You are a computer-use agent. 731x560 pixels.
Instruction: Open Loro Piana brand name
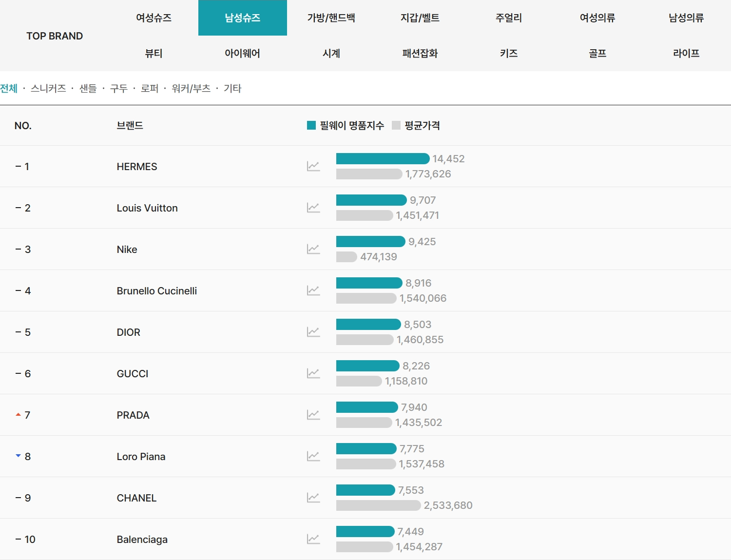[x=141, y=456]
